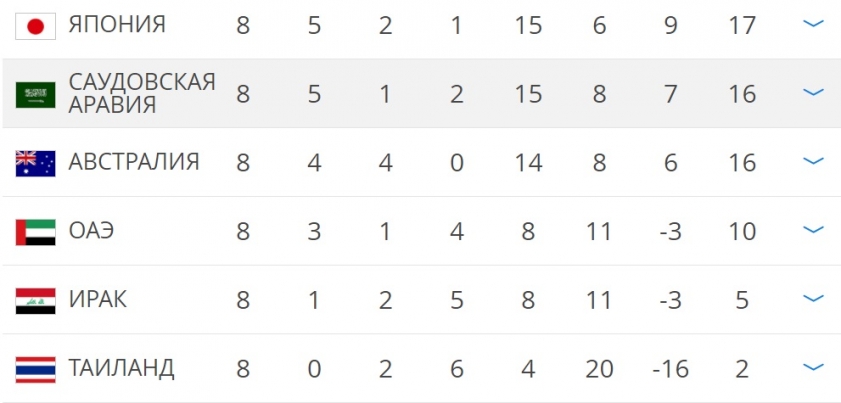Click the Saudi Arabia flag icon
This screenshot has width=841, height=403.
pos(35,95)
